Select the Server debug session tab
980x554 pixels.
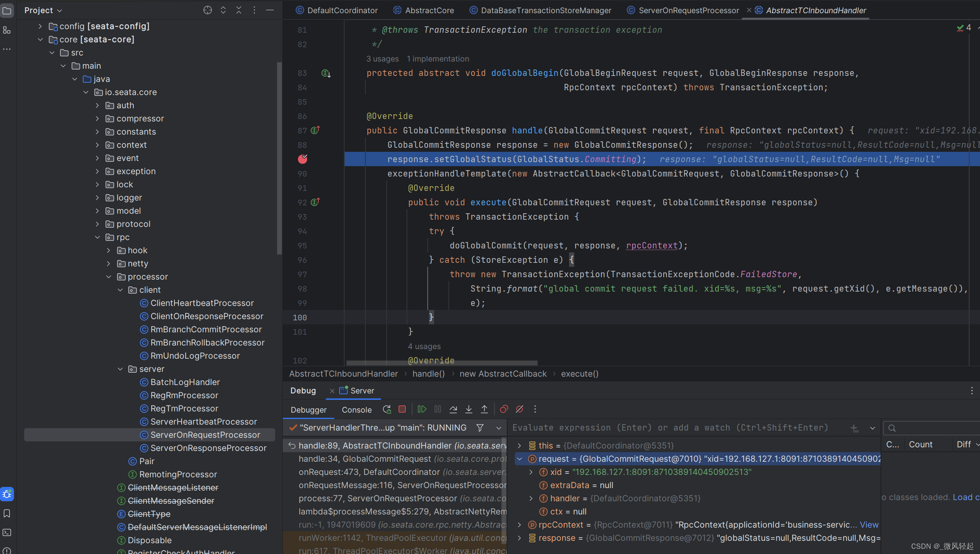[357, 391]
